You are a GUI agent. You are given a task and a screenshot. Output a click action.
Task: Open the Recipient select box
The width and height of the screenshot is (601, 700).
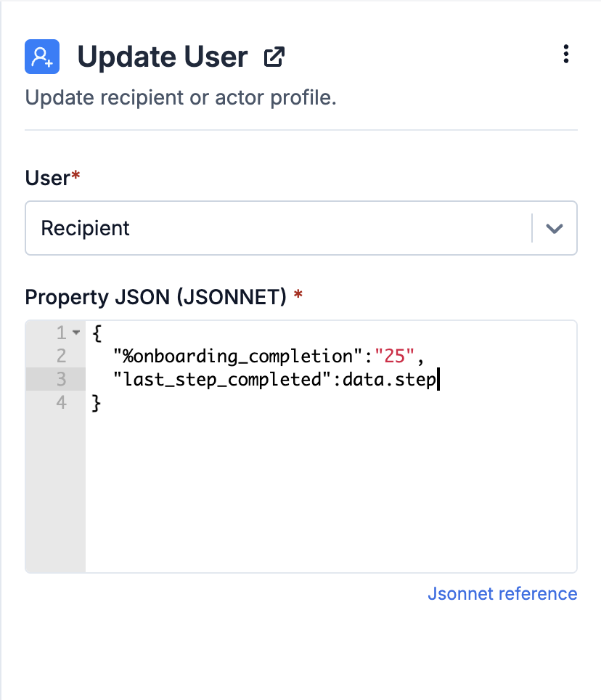pos(301,228)
